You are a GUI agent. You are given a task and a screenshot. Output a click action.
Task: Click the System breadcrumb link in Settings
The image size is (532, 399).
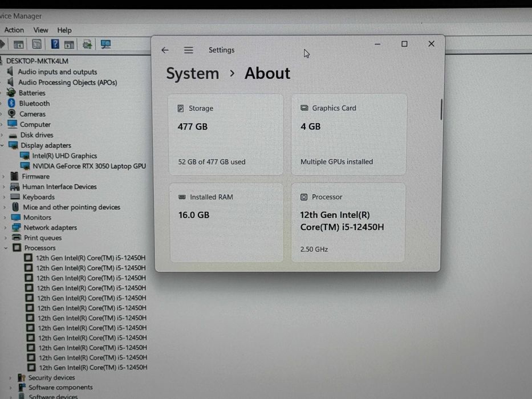coord(192,74)
